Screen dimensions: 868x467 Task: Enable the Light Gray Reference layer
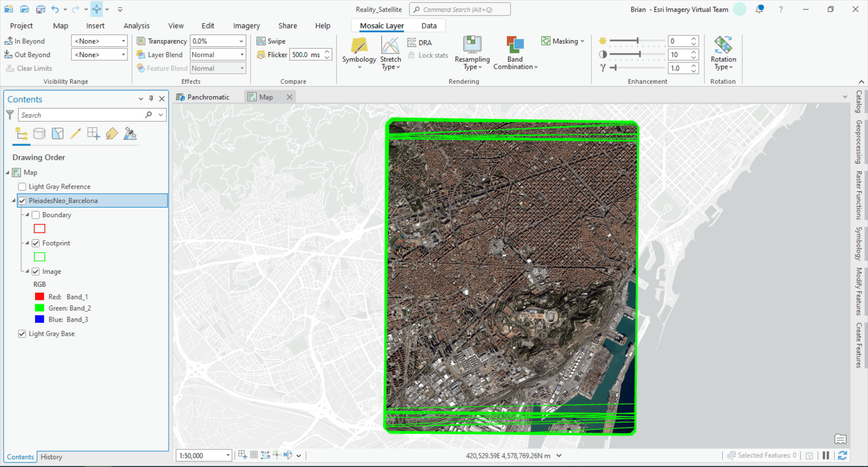pos(22,186)
